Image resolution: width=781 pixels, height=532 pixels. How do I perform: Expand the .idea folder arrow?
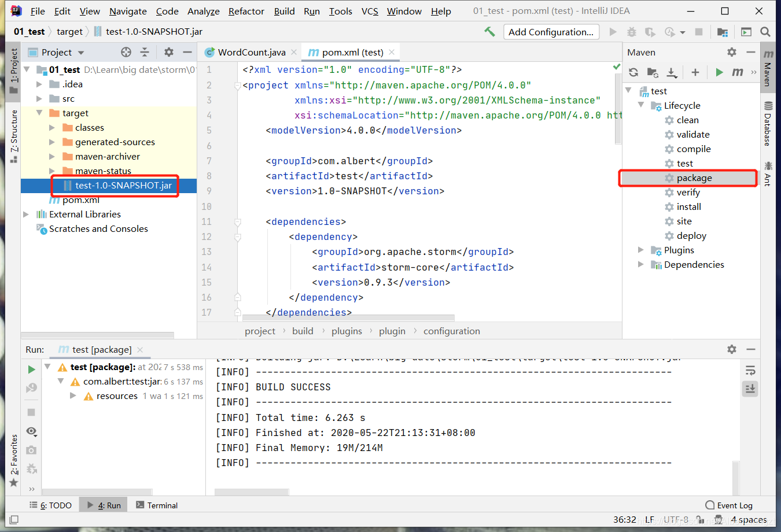(x=39, y=84)
